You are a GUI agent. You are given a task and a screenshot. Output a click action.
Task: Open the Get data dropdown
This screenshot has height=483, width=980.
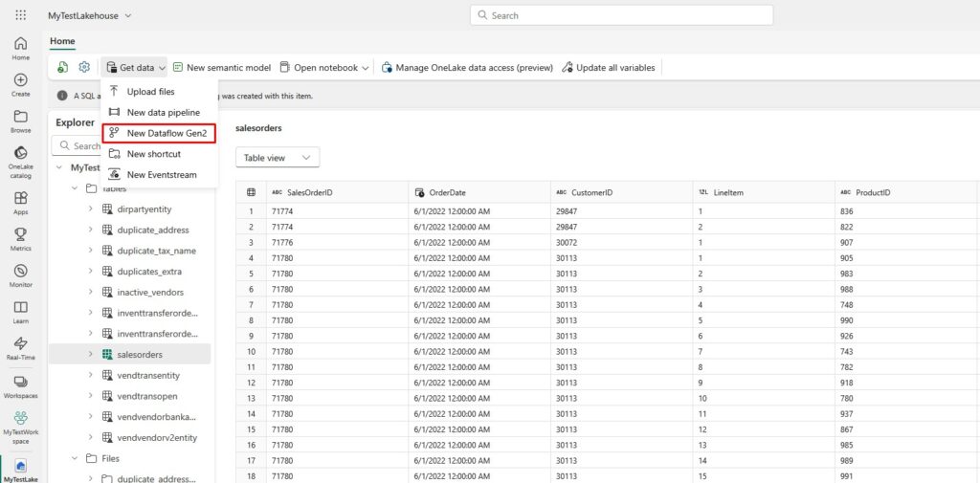135,68
